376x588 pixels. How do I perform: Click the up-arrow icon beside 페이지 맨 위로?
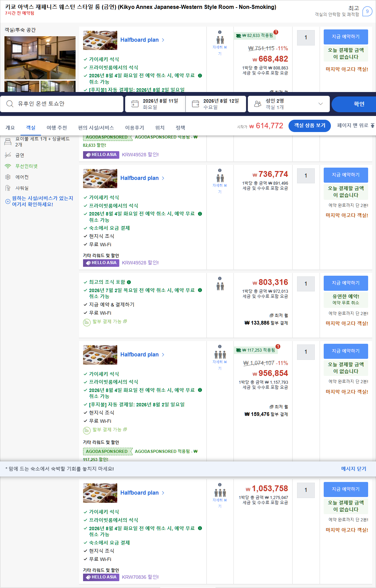pyautogui.click(x=373, y=126)
